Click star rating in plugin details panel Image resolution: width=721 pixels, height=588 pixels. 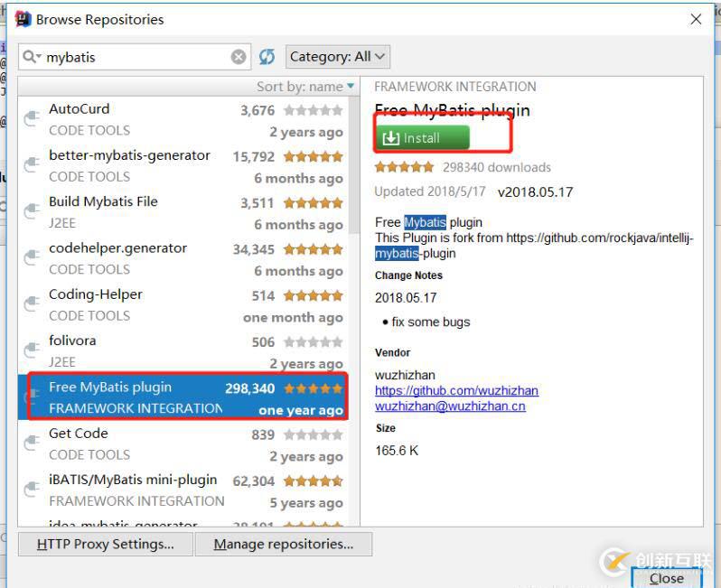point(404,167)
